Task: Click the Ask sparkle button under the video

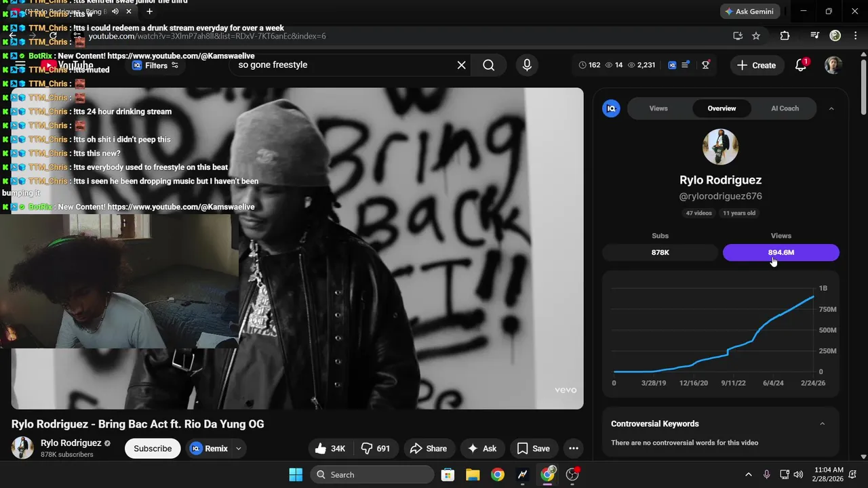Action: coord(482,448)
